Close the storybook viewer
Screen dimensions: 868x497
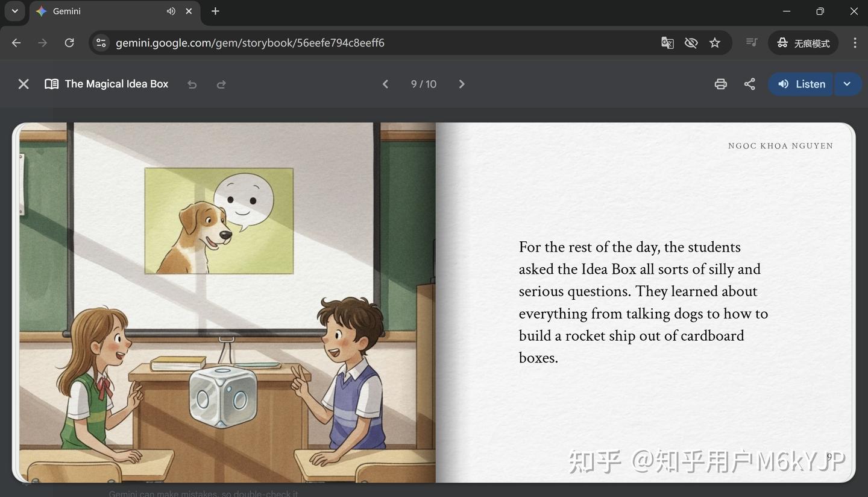24,84
